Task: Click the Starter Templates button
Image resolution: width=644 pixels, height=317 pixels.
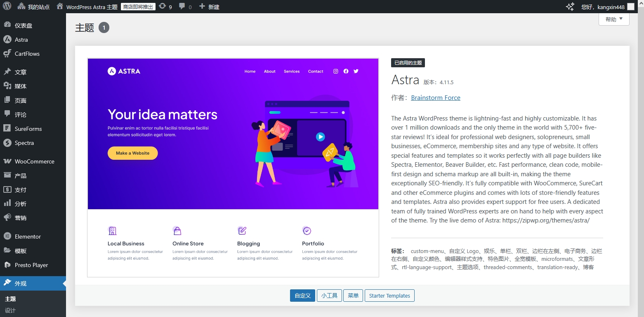Action: (389, 296)
